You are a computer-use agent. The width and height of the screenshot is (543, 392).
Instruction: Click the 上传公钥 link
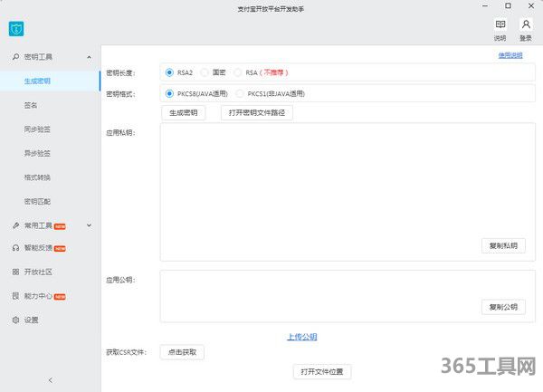pyautogui.click(x=302, y=337)
